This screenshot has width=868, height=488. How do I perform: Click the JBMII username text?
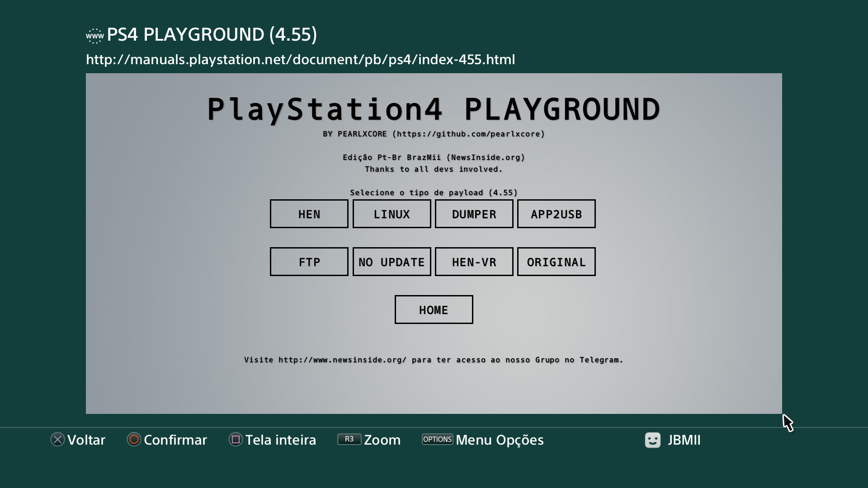pyautogui.click(x=684, y=440)
